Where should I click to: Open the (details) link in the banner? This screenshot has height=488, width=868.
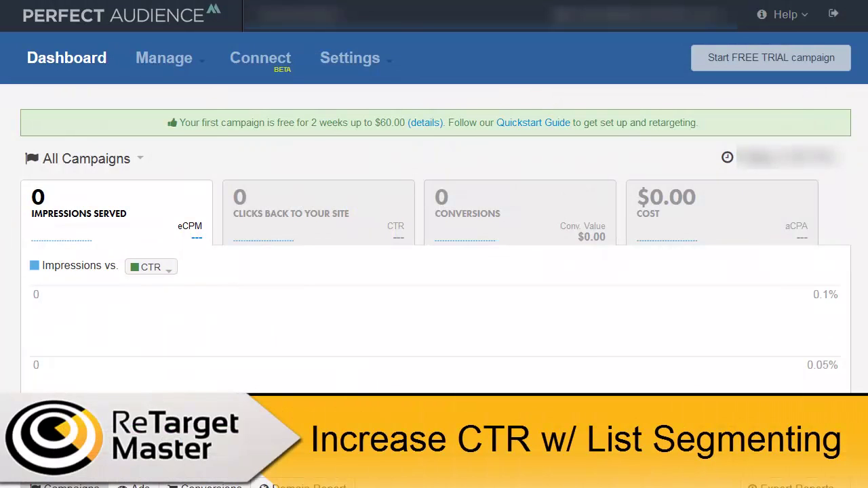coord(425,123)
